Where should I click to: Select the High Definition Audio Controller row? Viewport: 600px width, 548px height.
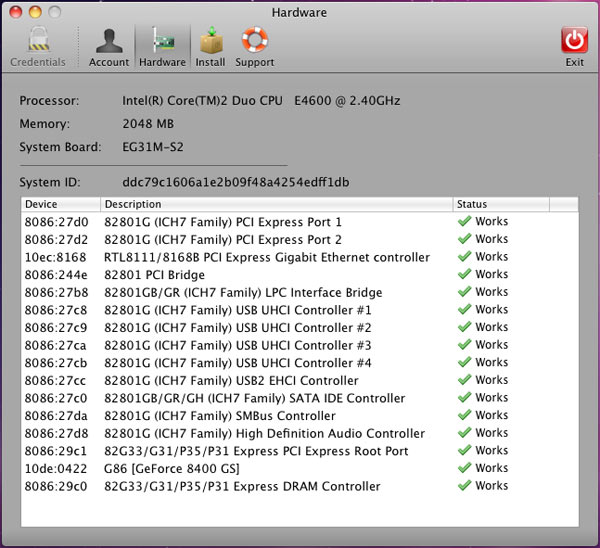pos(264,433)
